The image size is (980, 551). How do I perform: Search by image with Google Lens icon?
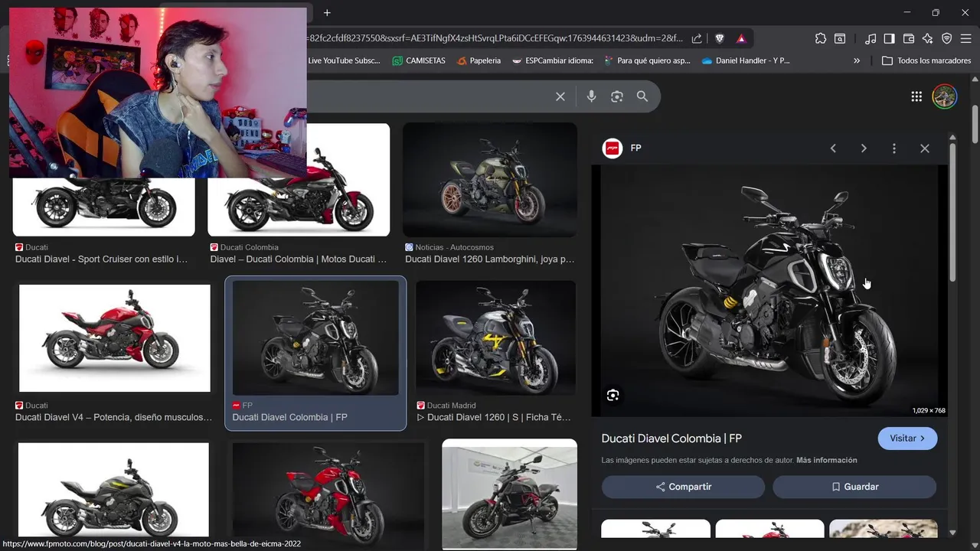(617, 96)
